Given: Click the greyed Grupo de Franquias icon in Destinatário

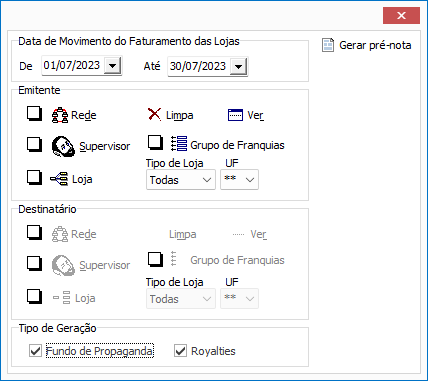Looking at the screenshot, I should (173, 259).
